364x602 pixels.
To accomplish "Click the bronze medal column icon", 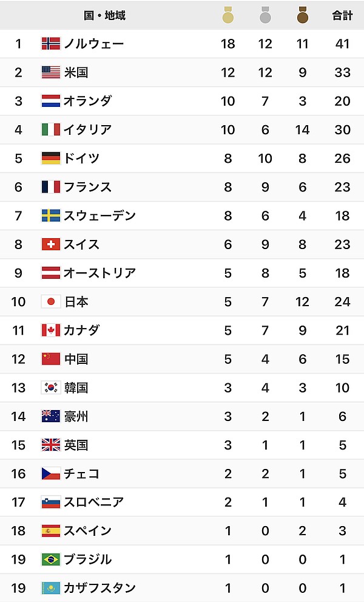I will (x=303, y=15).
